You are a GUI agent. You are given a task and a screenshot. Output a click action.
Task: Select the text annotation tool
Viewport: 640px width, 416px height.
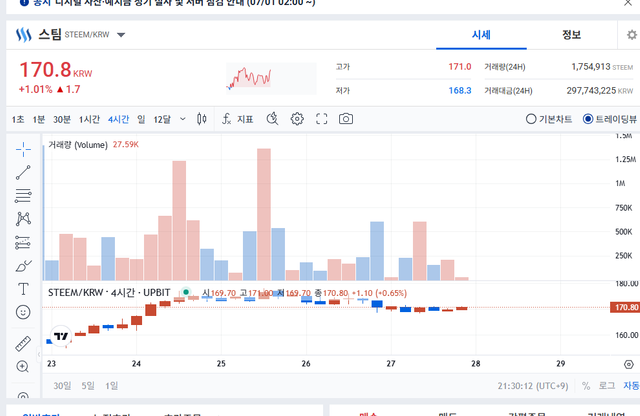tap(23, 289)
